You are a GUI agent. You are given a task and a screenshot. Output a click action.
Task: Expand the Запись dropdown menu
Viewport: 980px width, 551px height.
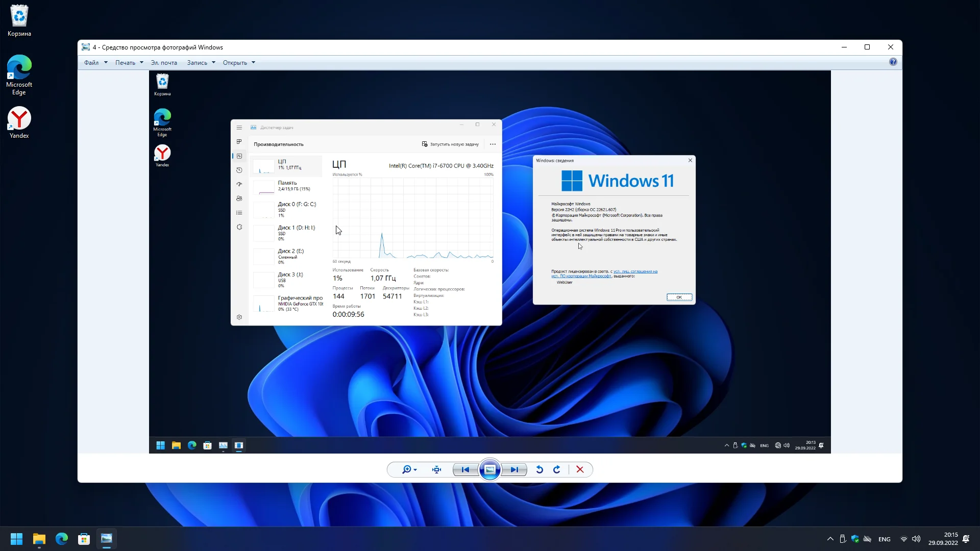tap(213, 63)
